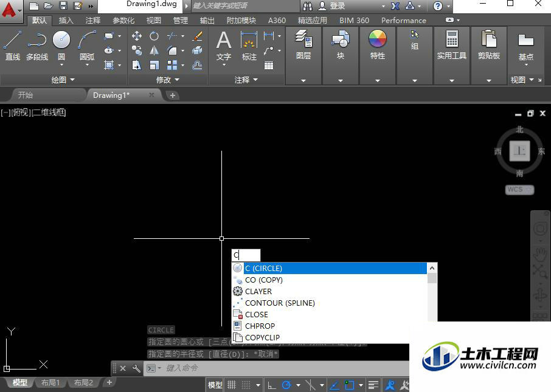This screenshot has height=392, width=551.
Task: Select the Polyline (多段线) tool
Action: 37,46
